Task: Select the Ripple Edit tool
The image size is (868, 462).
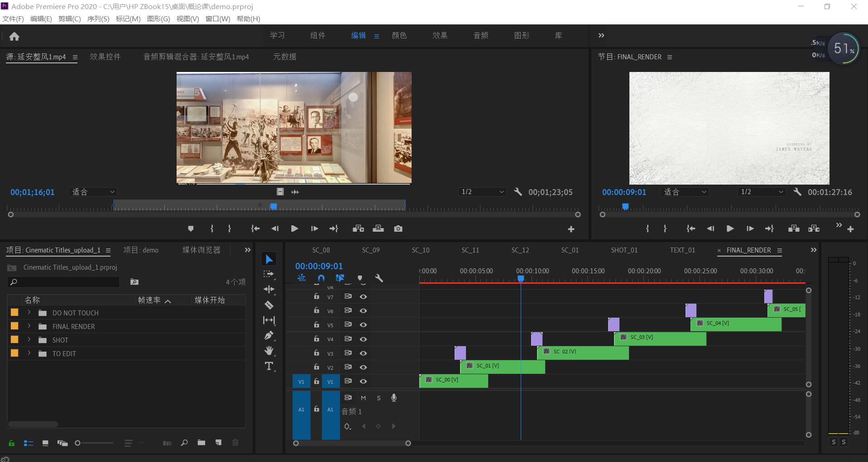Action: [269, 290]
